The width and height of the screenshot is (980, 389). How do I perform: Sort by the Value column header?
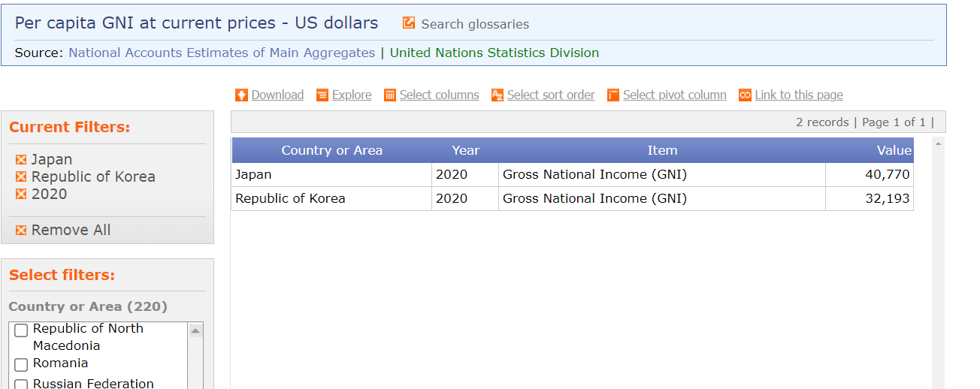[x=894, y=150]
